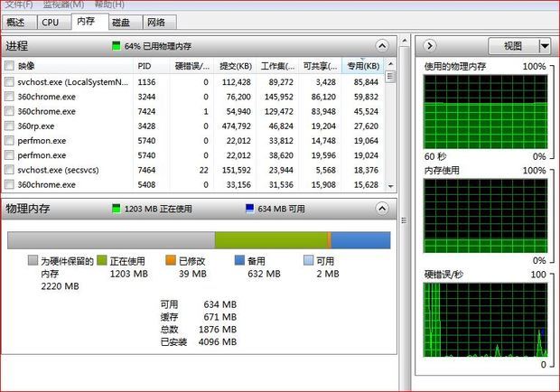Click green in-use segment of memory bar
The width and height of the screenshot is (560, 392).
(271, 240)
